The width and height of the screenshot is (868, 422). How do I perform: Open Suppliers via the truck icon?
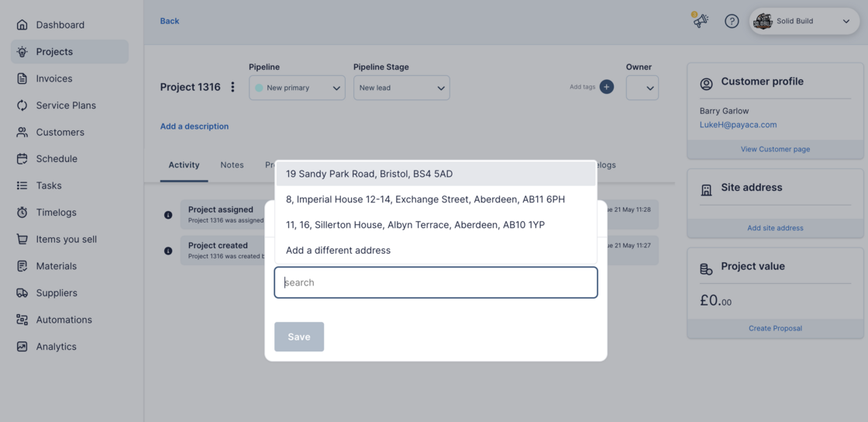[22, 293]
